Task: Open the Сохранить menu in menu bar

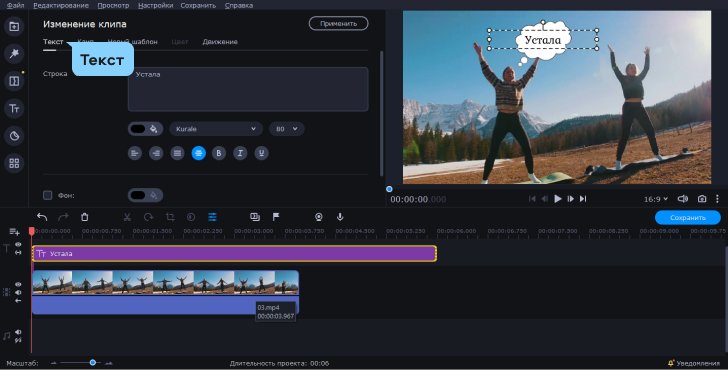Action: (x=198, y=6)
